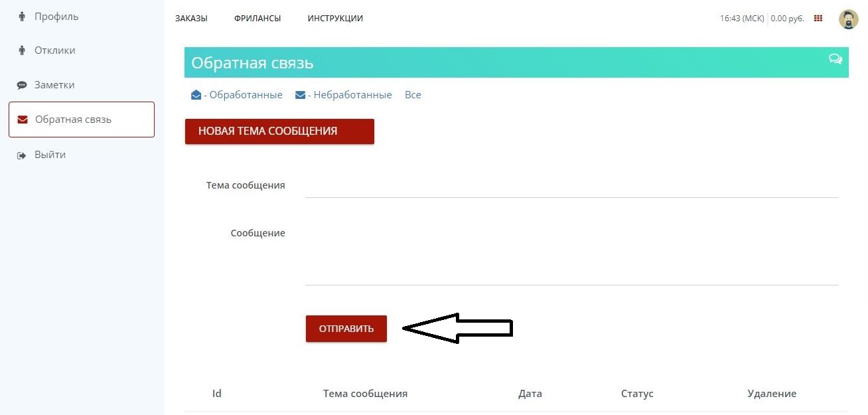Viewport: 868px width, 415px height.
Task: Click the chat bubbles icon in header
Action: coord(835,59)
